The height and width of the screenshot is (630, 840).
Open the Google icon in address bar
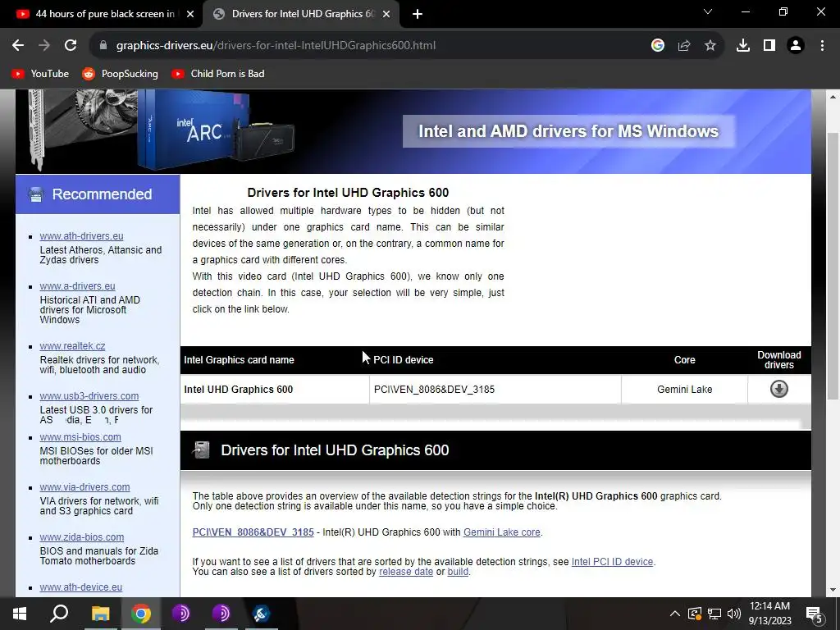click(x=658, y=46)
